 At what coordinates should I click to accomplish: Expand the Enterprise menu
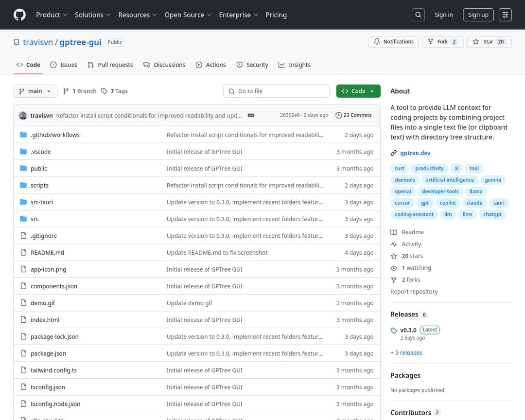pyautogui.click(x=238, y=15)
